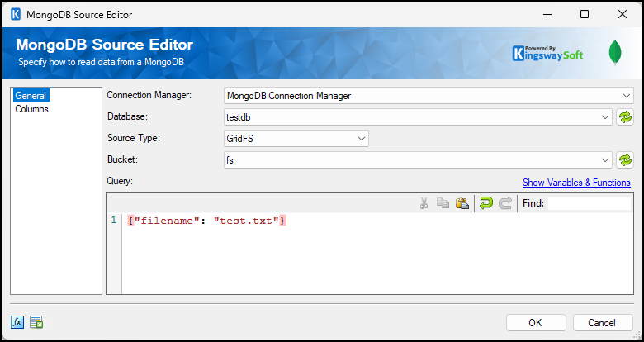Open the Bucket dropdown showing fs

[x=418, y=160]
